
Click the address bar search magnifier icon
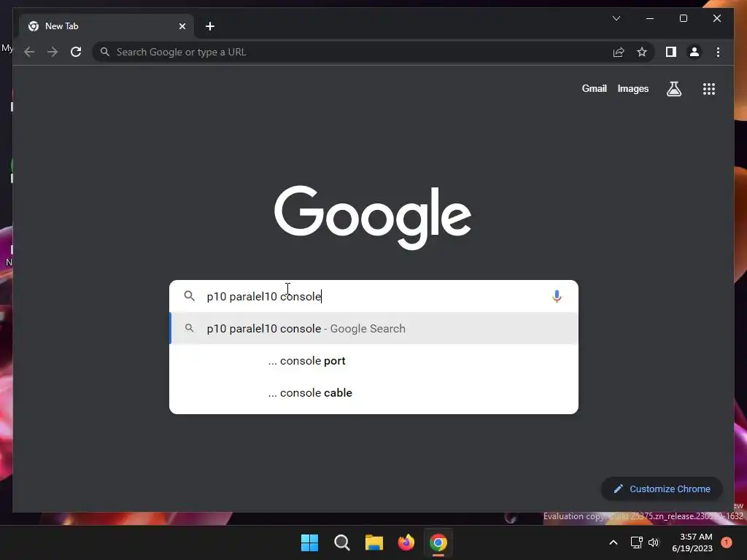pyautogui.click(x=105, y=52)
